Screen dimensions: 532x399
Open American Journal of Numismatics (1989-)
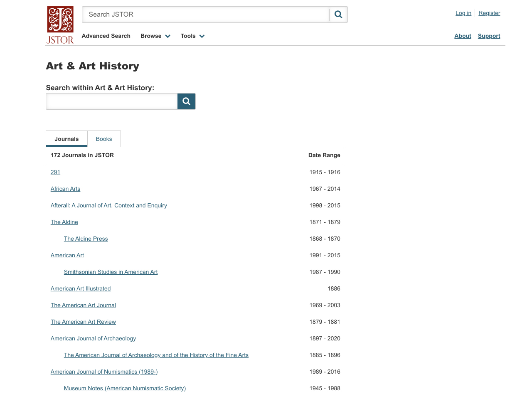click(104, 372)
